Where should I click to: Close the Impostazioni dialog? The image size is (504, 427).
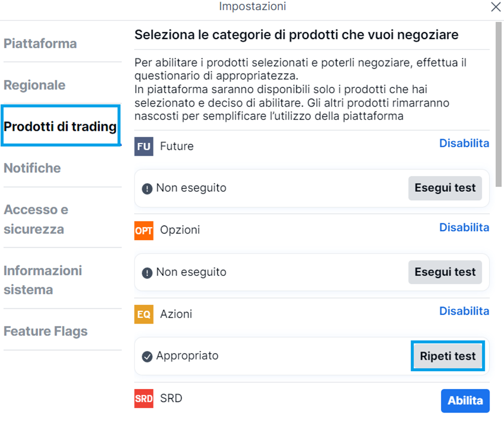click(495, 7)
